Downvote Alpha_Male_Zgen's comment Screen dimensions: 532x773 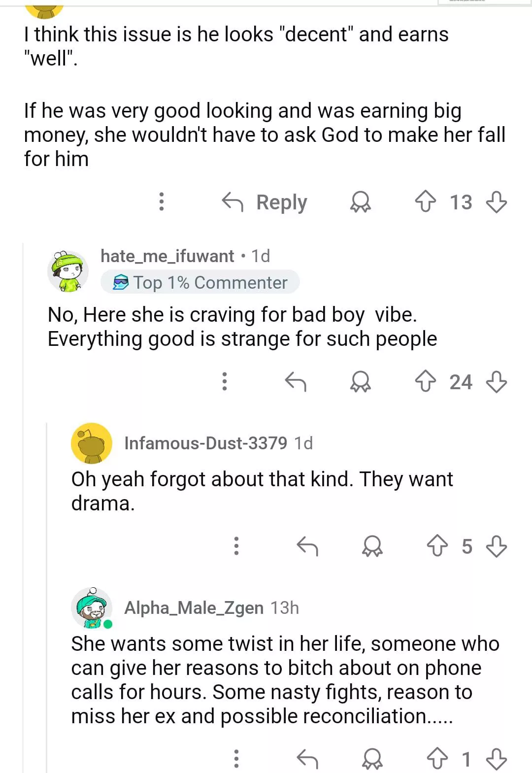pyautogui.click(x=496, y=759)
